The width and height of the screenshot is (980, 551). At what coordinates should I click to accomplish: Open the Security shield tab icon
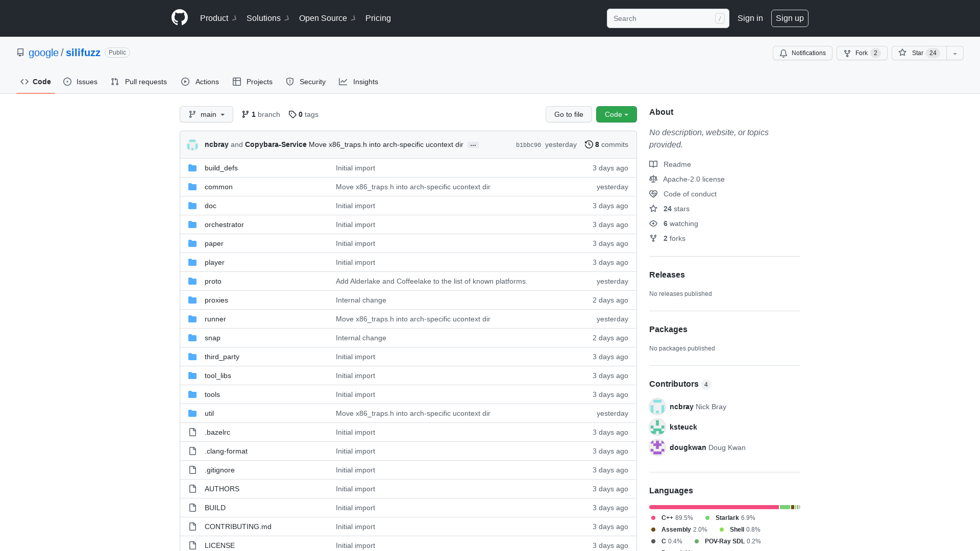[290, 82]
